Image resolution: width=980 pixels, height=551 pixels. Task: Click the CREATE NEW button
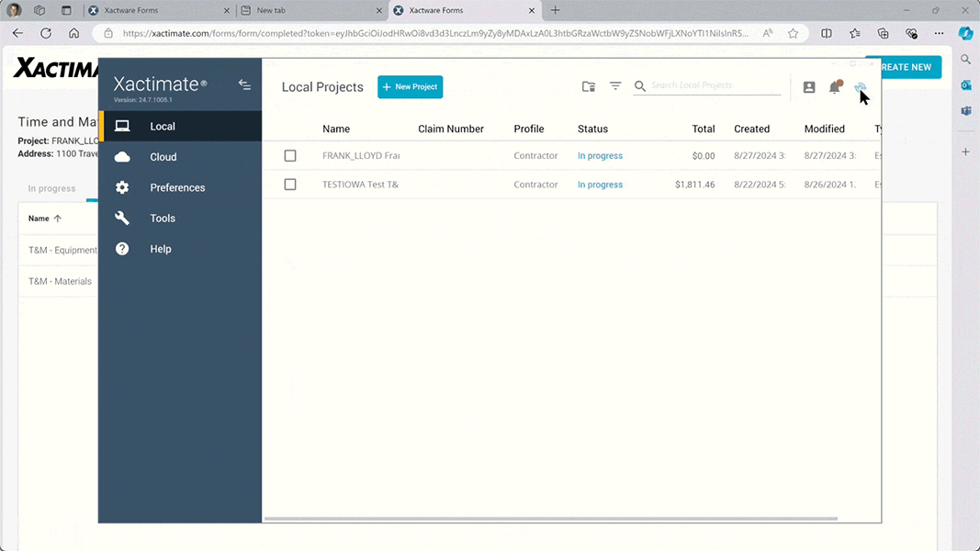(907, 67)
